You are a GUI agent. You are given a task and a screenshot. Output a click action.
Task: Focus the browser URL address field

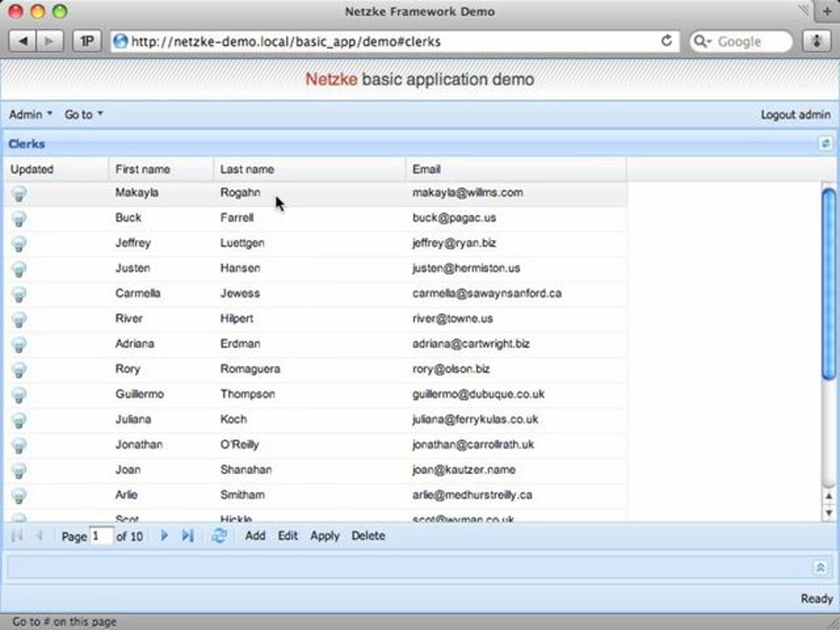coord(395,41)
